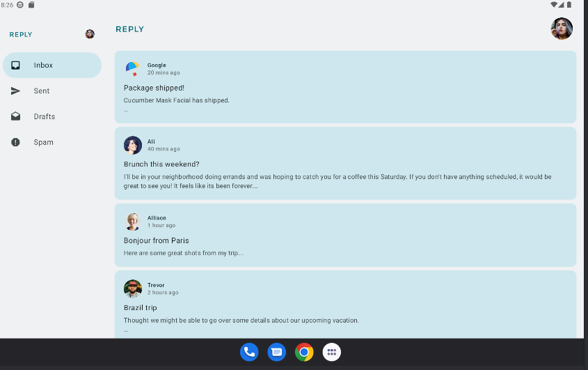
Task: Click the REPLY logo in the sidebar
Action: (x=21, y=35)
